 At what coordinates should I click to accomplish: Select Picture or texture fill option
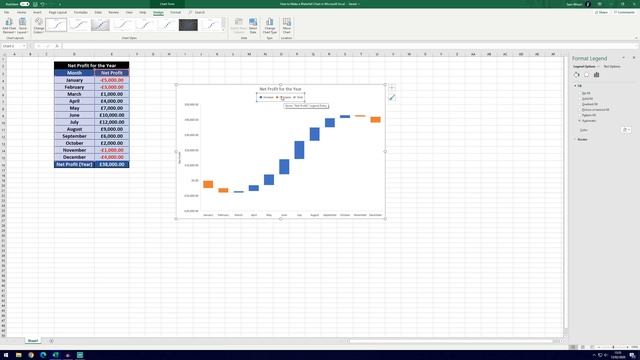click(x=580, y=110)
